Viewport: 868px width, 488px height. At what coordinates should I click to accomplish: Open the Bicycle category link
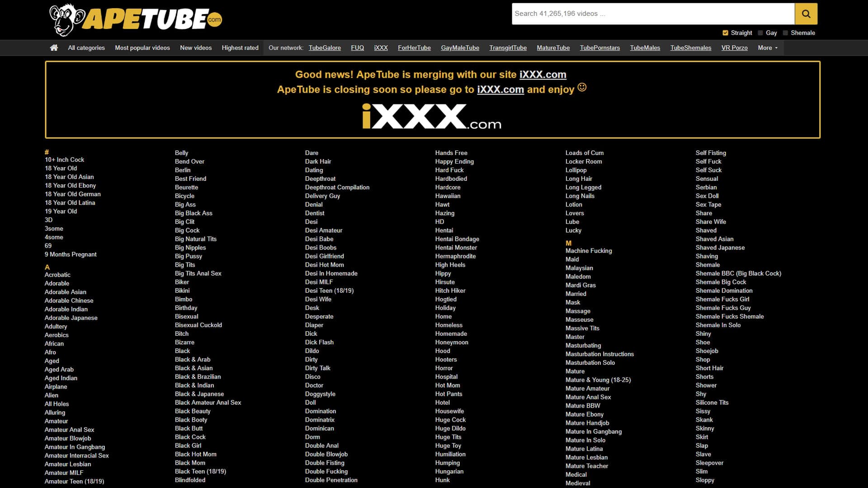[x=184, y=196]
